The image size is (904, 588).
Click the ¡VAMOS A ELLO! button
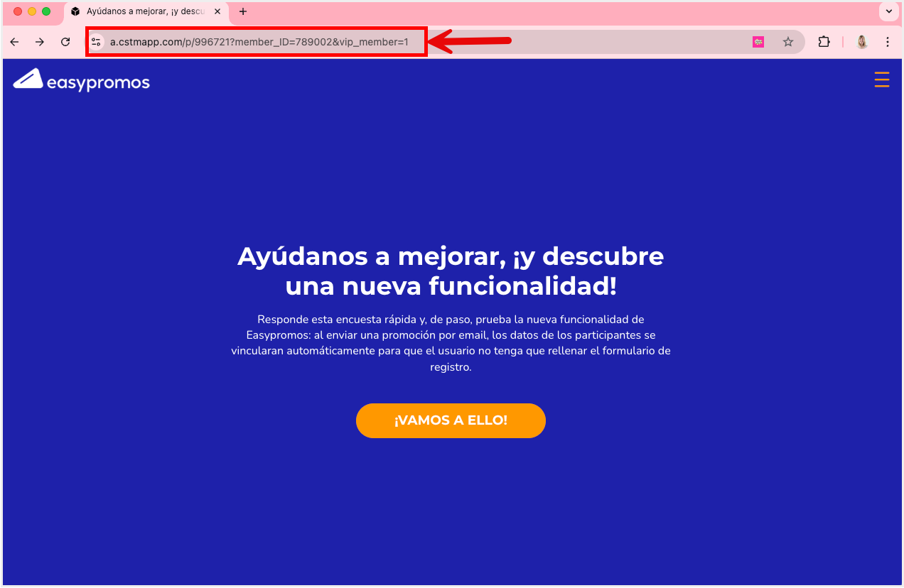(x=451, y=420)
